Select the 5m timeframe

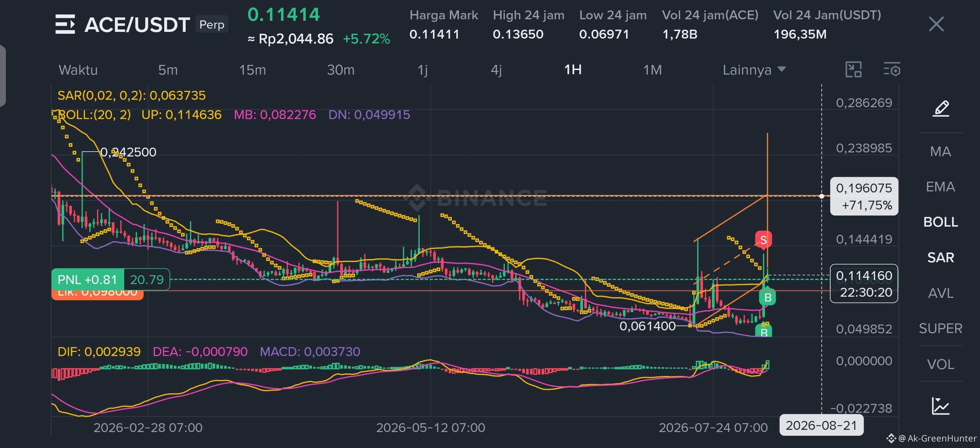(x=168, y=70)
